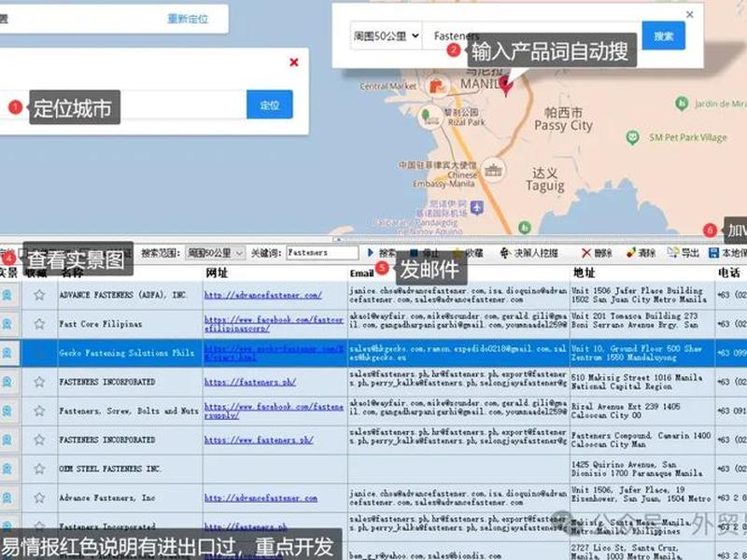Click the Central Market map marker
Viewport: 747px width, 560px height.
click(437, 87)
